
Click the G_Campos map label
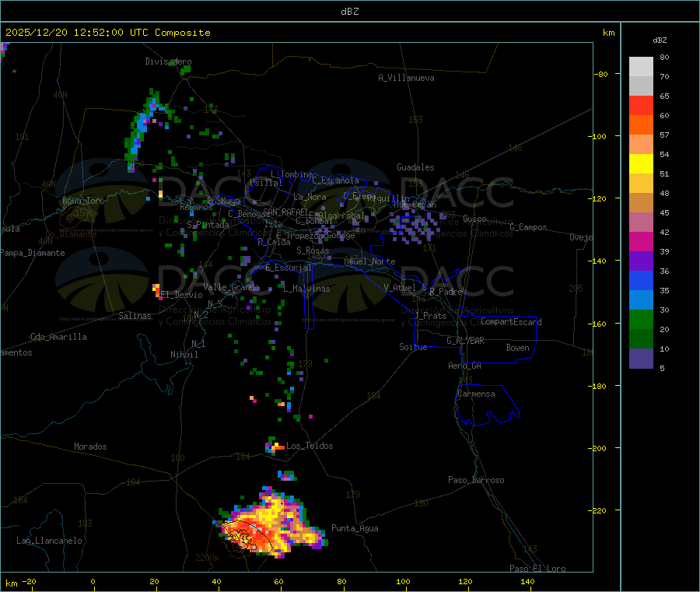(529, 227)
